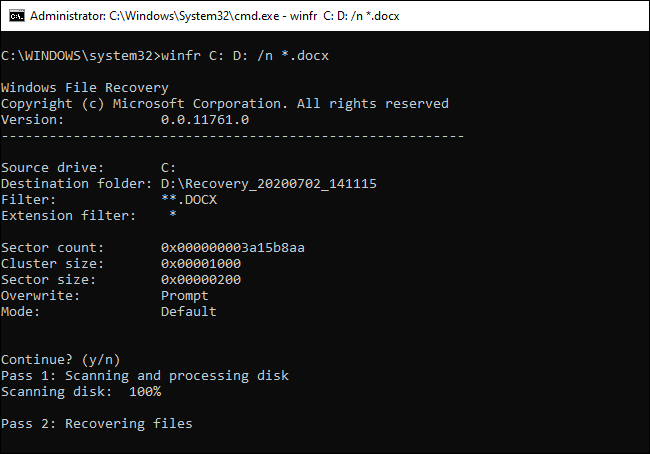Image resolution: width=650 pixels, height=454 pixels.
Task: Click the Source drive C: value
Action: point(168,167)
